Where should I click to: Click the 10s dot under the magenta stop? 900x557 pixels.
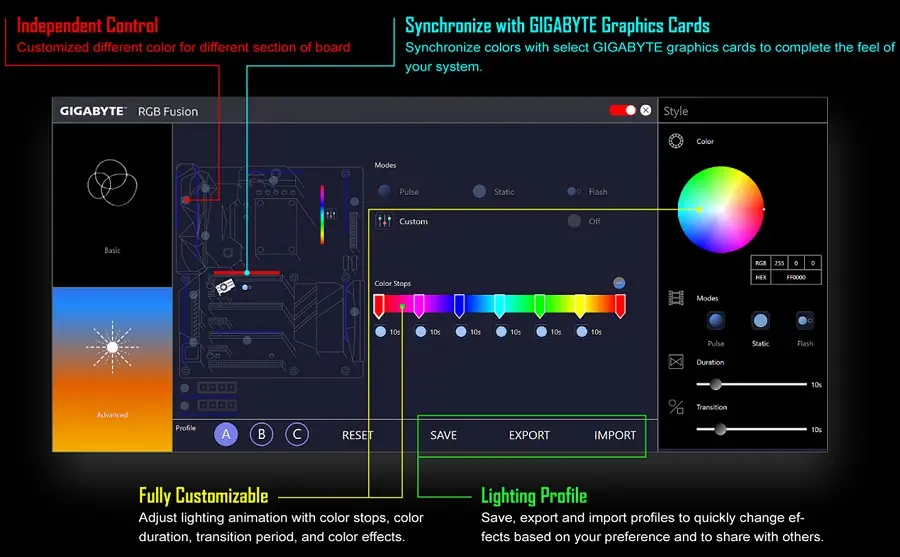click(421, 331)
